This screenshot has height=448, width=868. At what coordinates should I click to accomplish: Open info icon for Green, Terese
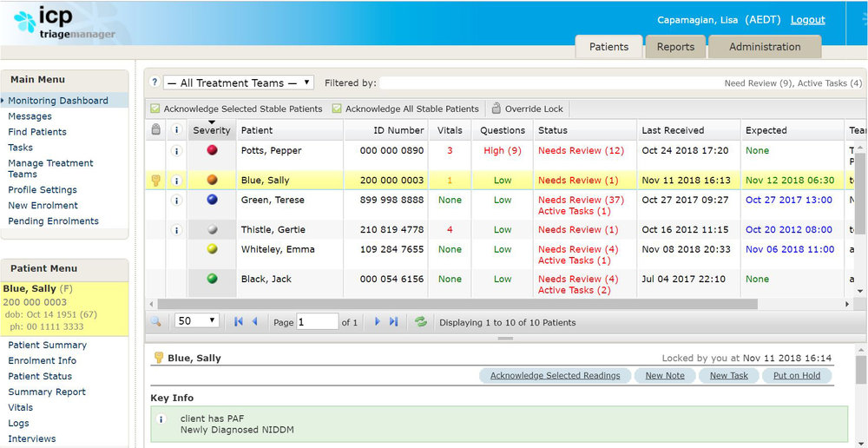[176, 200]
